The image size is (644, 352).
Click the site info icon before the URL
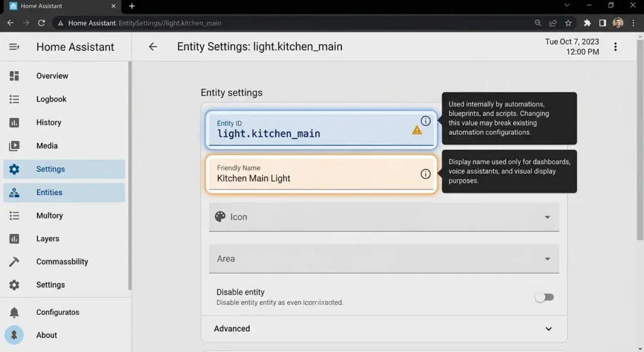click(x=60, y=23)
